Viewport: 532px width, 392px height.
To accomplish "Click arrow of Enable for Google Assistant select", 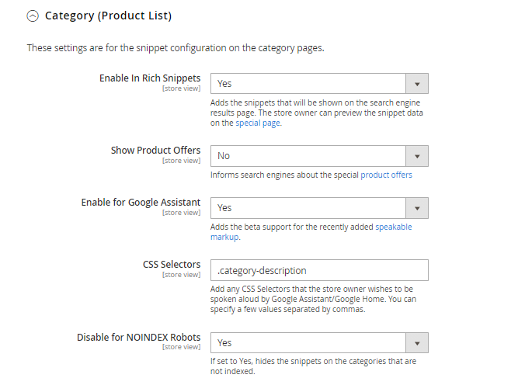I will point(417,208).
